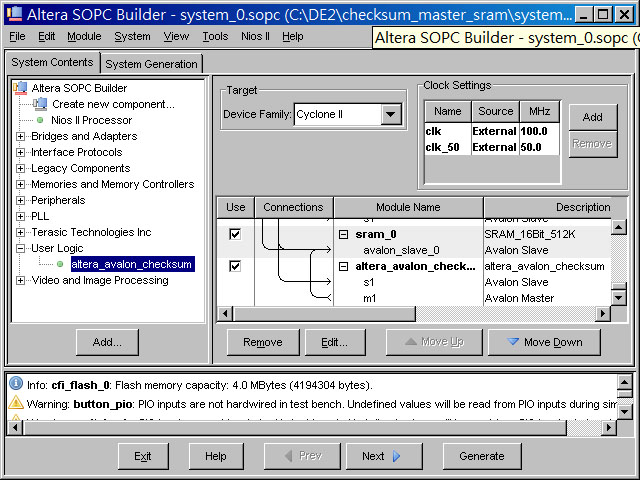Click the Use column header
Screen dimensions: 640x480
tap(236, 207)
